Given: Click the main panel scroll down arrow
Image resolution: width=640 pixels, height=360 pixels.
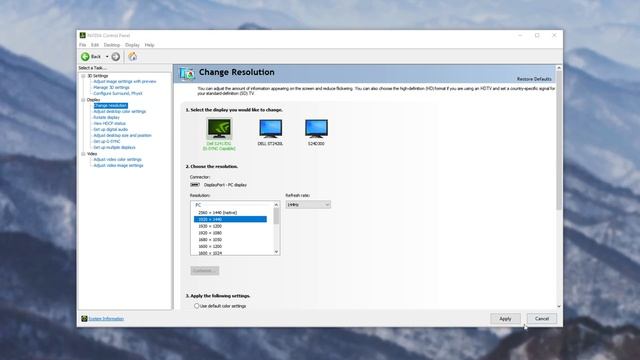Looking at the screenshot, I should pyautogui.click(x=559, y=306).
